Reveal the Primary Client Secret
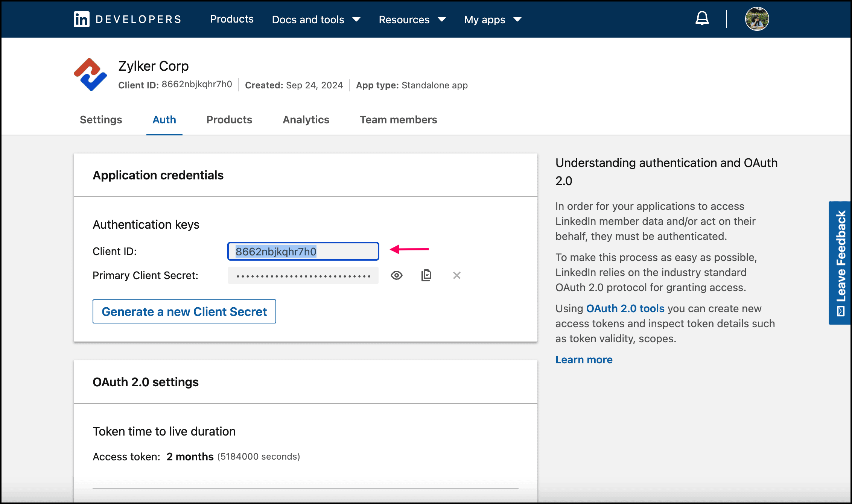This screenshot has height=504, width=852. pyautogui.click(x=396, y=275)
